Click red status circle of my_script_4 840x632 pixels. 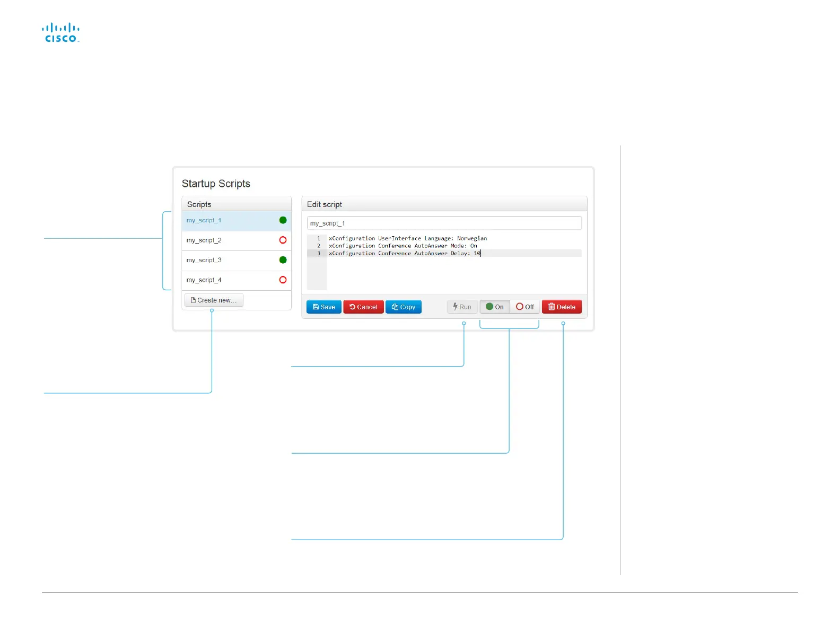click(x=283, y=280)
